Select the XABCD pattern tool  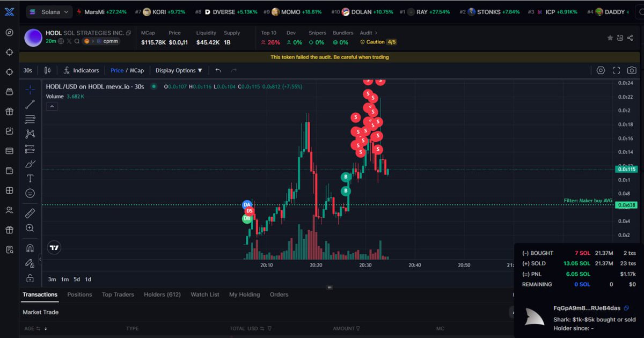click(30, 134)
